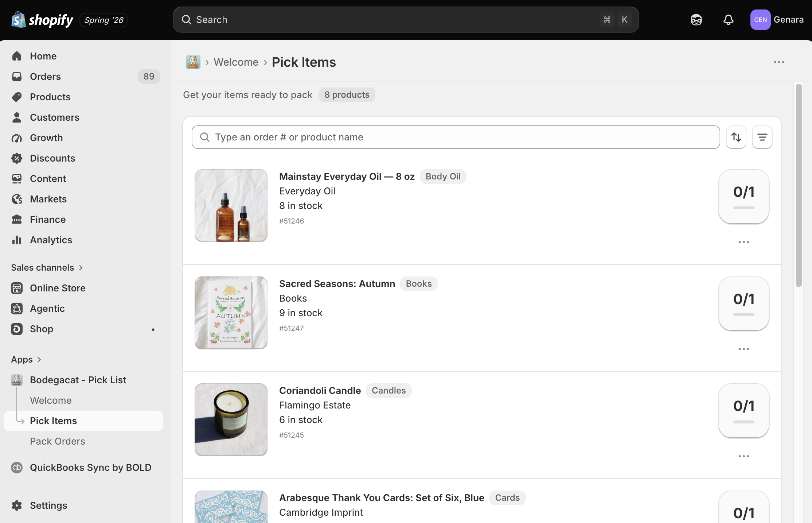The image size is (812, 523).
Task: Click the Markets globe icon
Action: click(17, 199)
